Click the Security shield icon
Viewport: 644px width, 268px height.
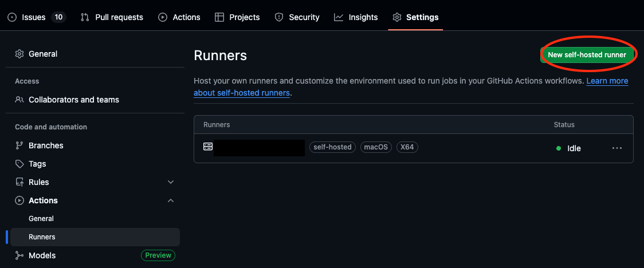point(279,17)
